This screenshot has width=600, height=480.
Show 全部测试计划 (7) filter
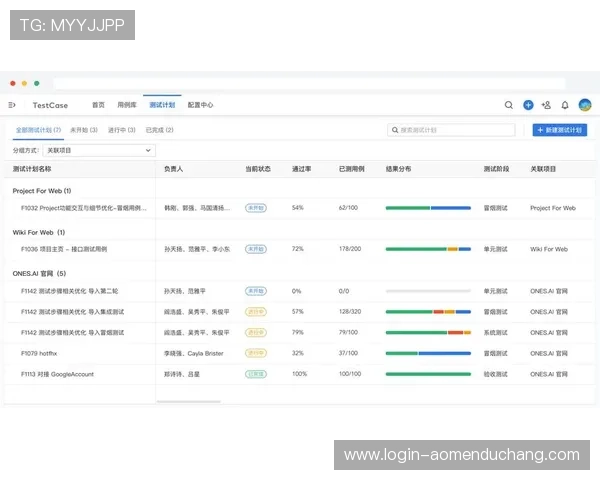tap(38, 130)
